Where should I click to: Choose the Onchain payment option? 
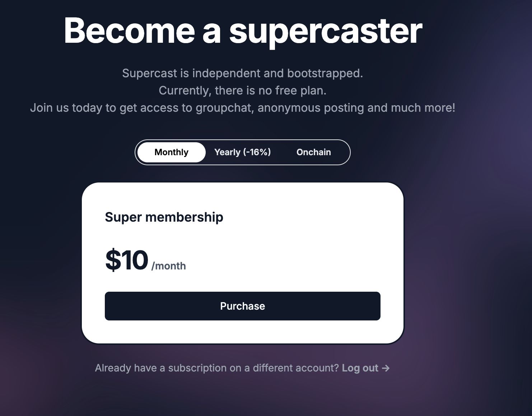coord(313,152)
